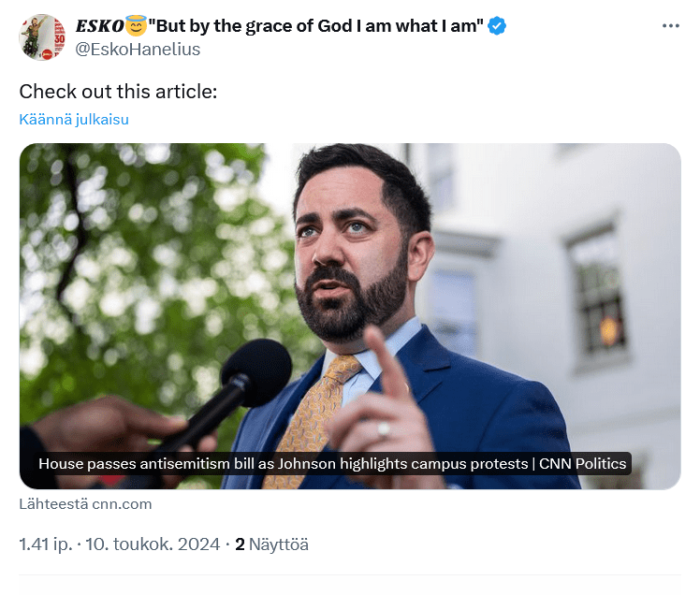Open the CNN article preview image
This screenshot has width=700, height=595.
pyautogui.click(x=350, y=281)
